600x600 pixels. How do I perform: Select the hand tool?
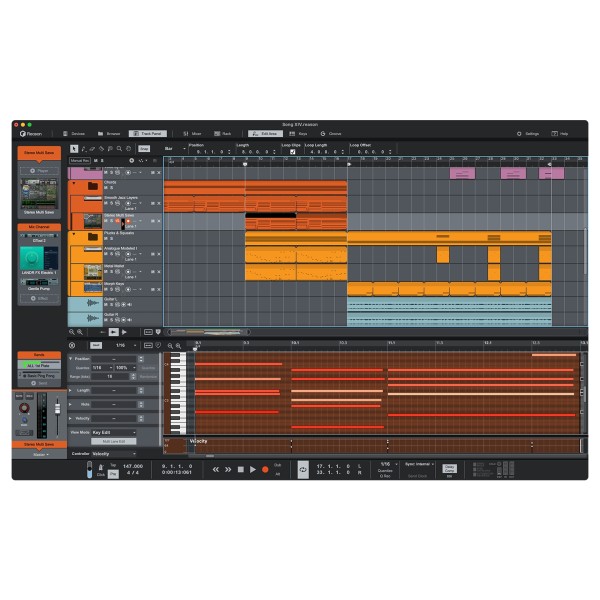pos(129,149)
